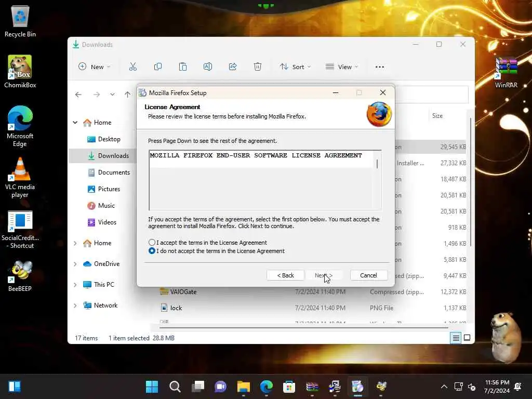The height and width of the screenshot is (399, 532).
Task: Open recent locations chevron in Explorer
Action: [x=112, y=95]
